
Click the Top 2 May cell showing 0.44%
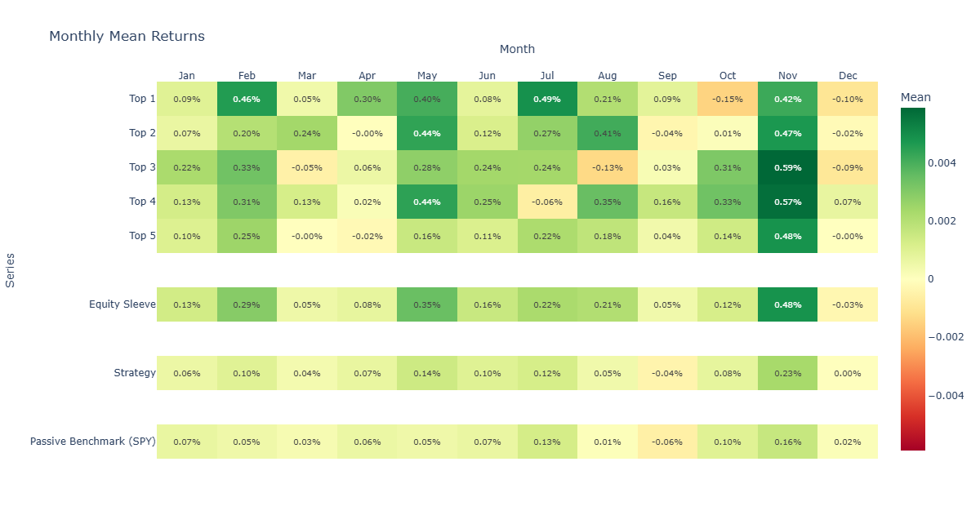pos(427,133)
